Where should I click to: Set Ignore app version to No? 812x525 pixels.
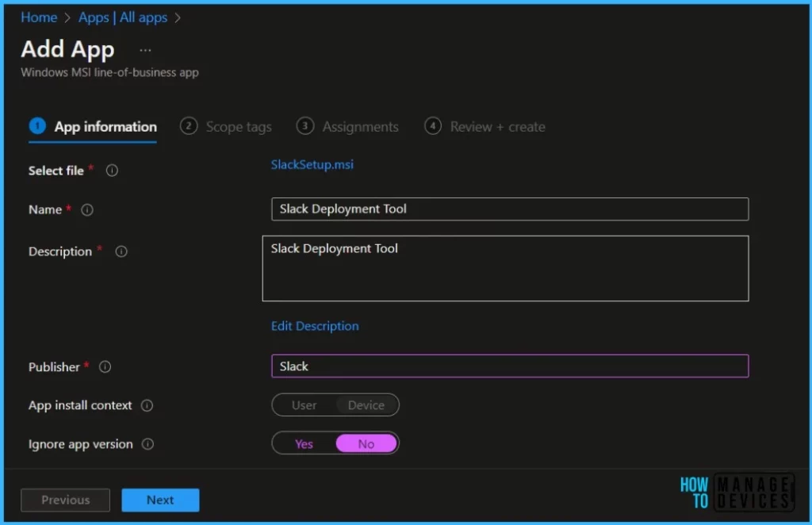[366, 444]
